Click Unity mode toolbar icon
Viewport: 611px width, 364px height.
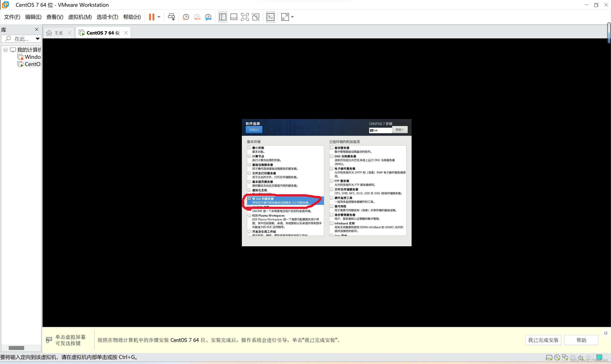pyautogui.click(x=256, y=17)
